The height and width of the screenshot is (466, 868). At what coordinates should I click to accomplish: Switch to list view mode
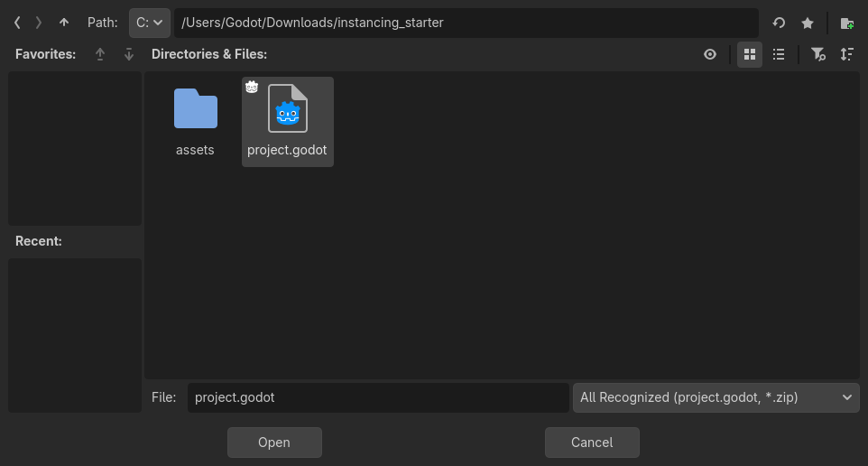click(x=779, y=54)
